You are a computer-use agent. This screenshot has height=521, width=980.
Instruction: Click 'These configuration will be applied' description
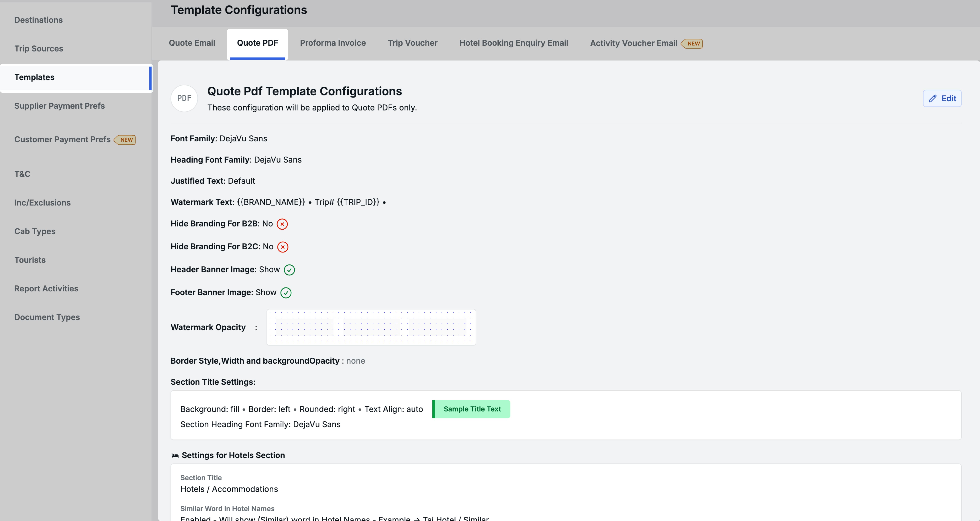pos(312,108)
